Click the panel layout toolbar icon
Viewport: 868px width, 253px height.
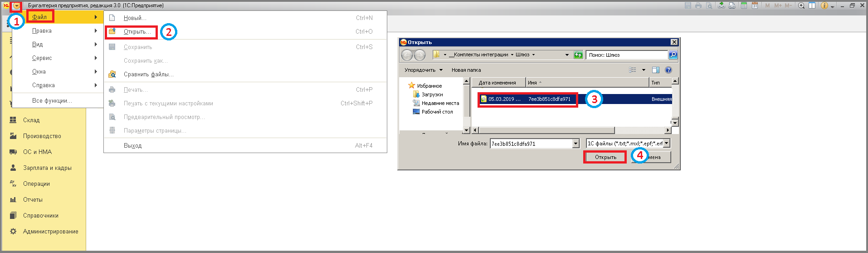pos(812,5)
